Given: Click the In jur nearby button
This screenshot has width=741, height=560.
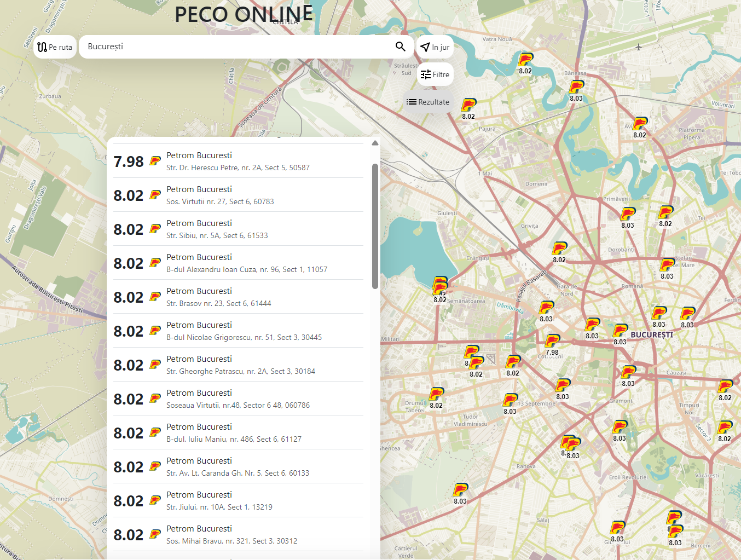Looking at the screenshot, I should pos(435,47).
